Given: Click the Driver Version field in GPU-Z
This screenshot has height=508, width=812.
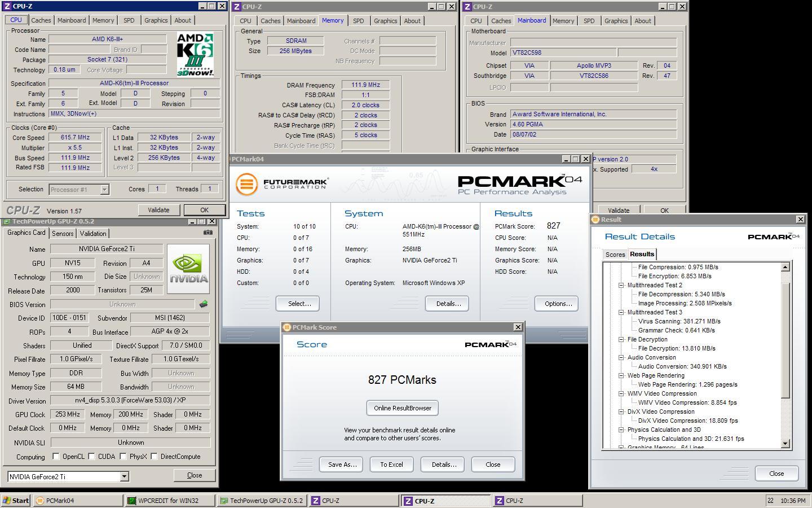Looking at the screenshot, I should click(x=130, y=400).
